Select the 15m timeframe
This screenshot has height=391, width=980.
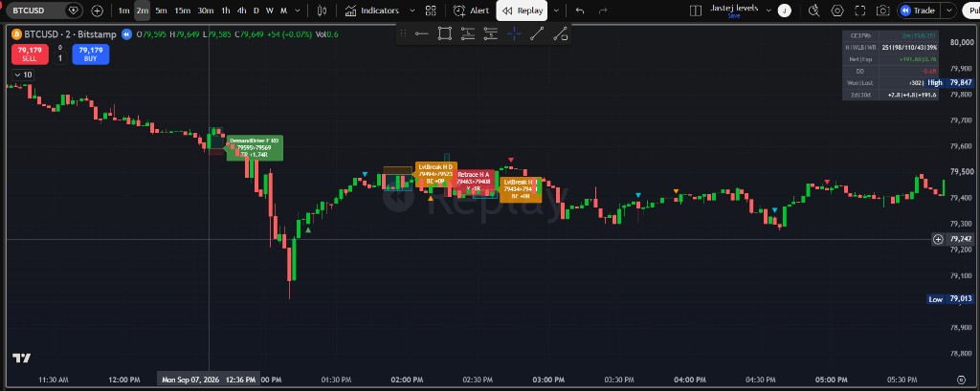click(183, 11)
